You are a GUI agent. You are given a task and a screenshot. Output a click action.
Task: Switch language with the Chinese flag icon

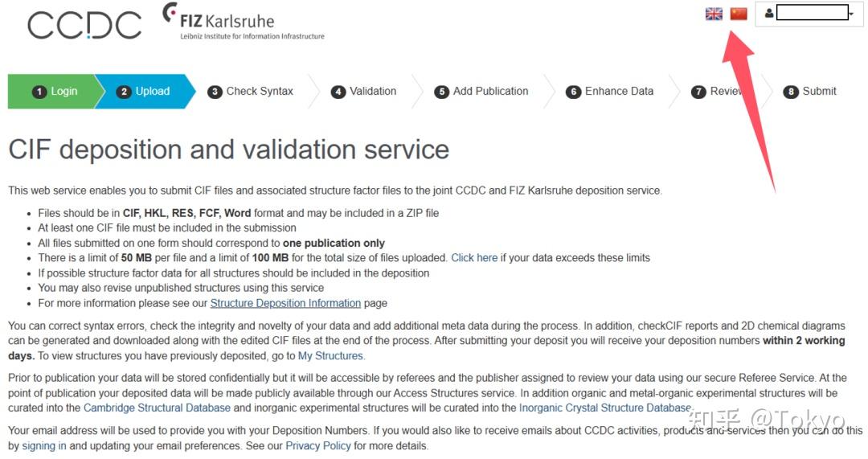pyautogui.click(x=739, y=14)
